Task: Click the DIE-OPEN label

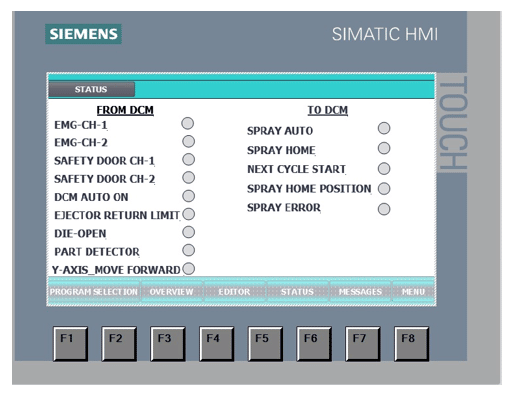Action: [x=80, y=233]
